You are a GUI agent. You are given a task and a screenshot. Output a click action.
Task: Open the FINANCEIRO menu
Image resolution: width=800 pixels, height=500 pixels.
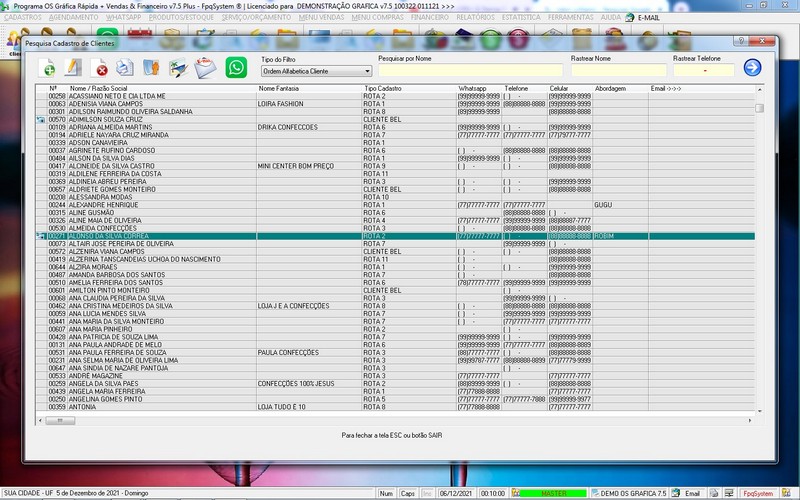(430, 17)
